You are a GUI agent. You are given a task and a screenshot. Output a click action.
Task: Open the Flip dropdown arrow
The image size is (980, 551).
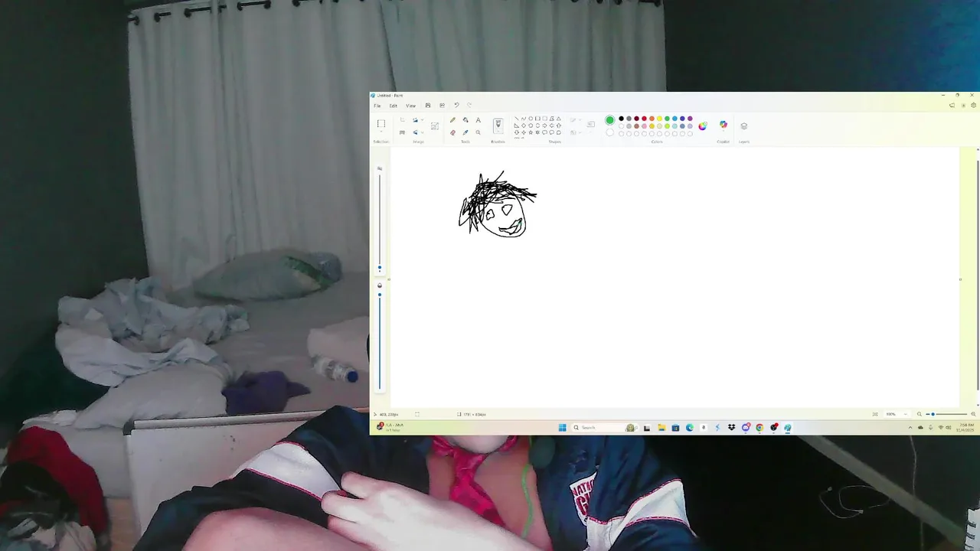point(422,132)
